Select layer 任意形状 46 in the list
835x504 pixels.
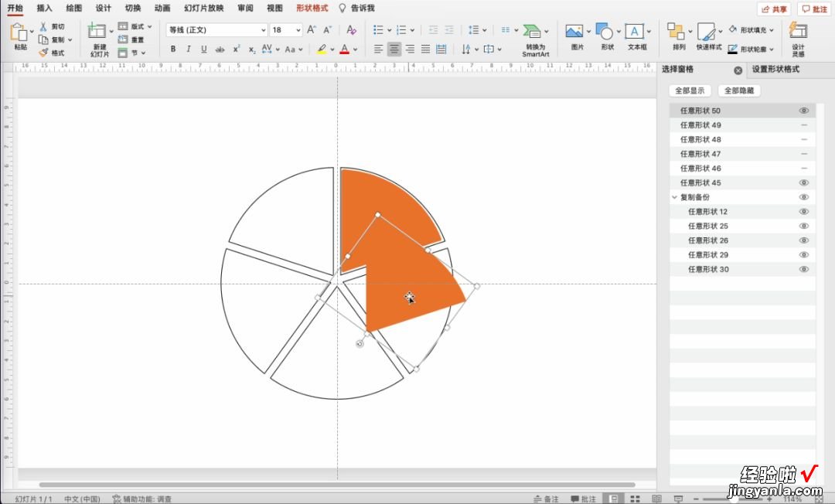click(742, 169)
